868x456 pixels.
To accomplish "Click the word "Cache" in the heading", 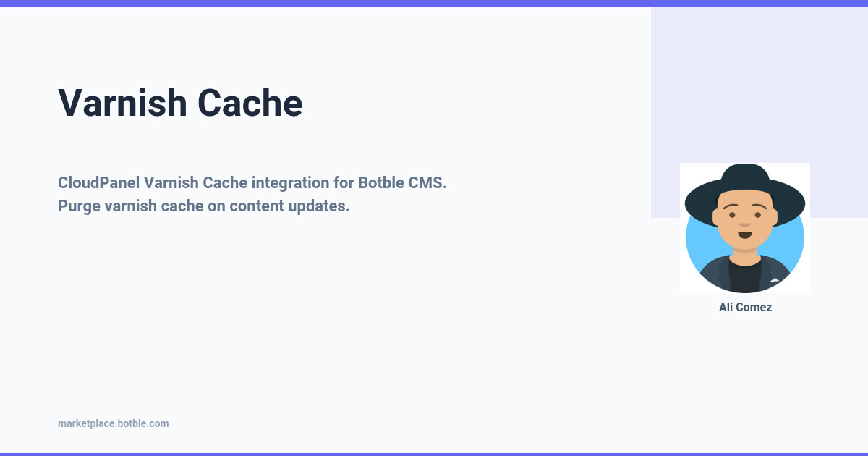I will (250, 103).
